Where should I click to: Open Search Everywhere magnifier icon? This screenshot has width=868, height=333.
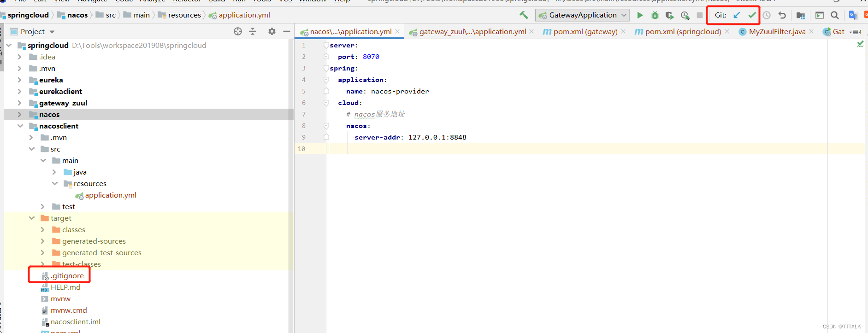coord(835,15)
